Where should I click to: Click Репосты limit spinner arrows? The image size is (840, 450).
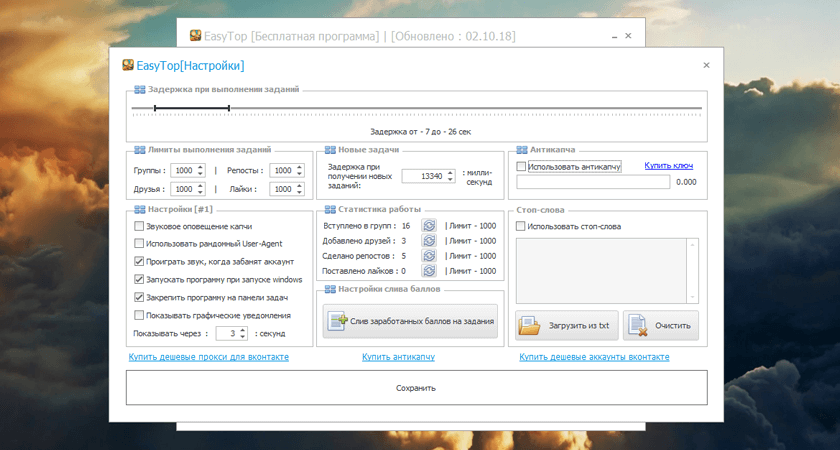click(x=299, y=170)
